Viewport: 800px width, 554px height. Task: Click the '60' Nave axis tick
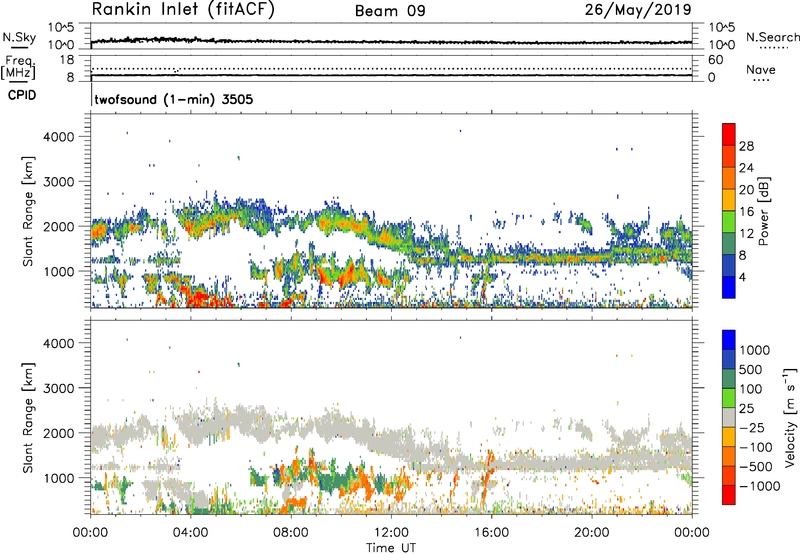click(715, 60)
